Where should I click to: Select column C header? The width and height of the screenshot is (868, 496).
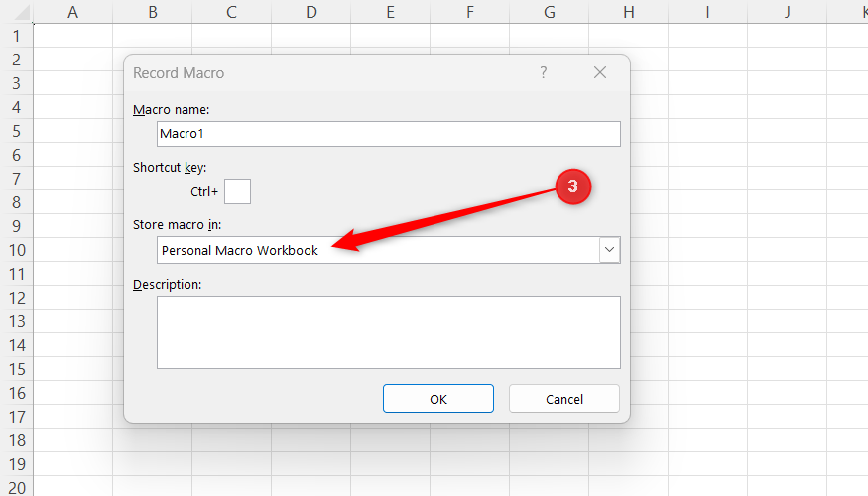(x=231, y=12)
